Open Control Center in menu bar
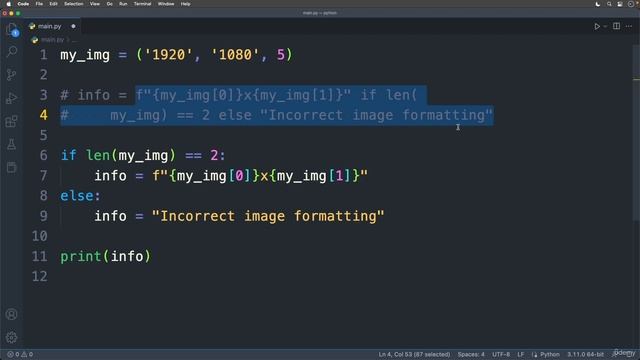640x360 pixels. pos(620,4)
